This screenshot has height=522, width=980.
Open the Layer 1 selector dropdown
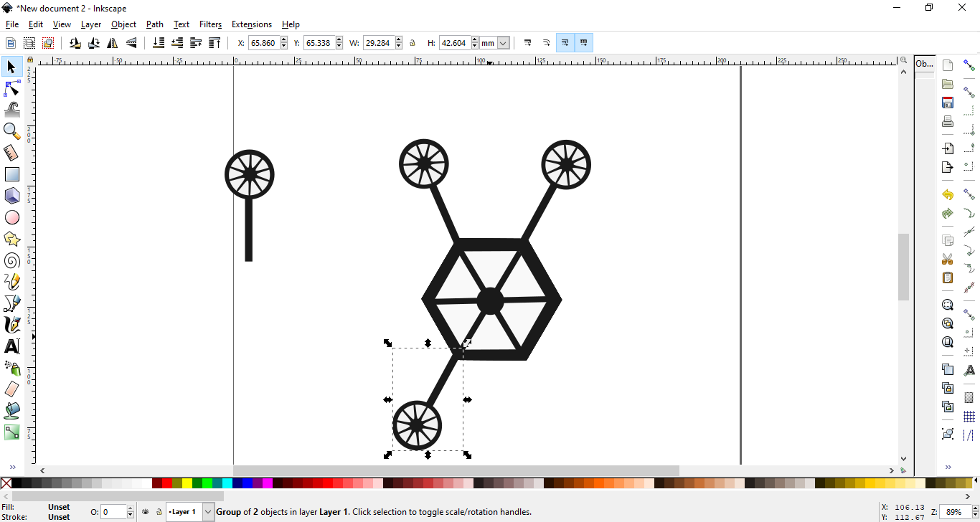coord(208,512)
